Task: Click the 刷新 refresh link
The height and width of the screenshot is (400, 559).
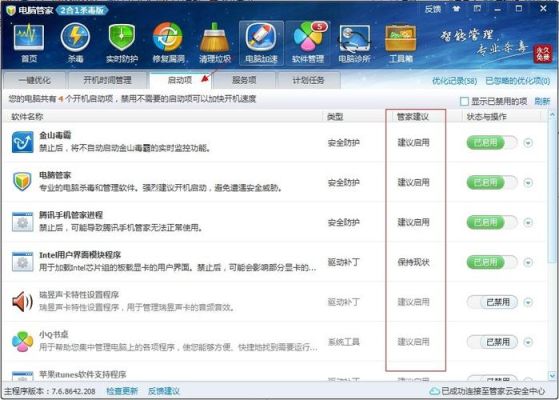Action: [x=542, y=102]
